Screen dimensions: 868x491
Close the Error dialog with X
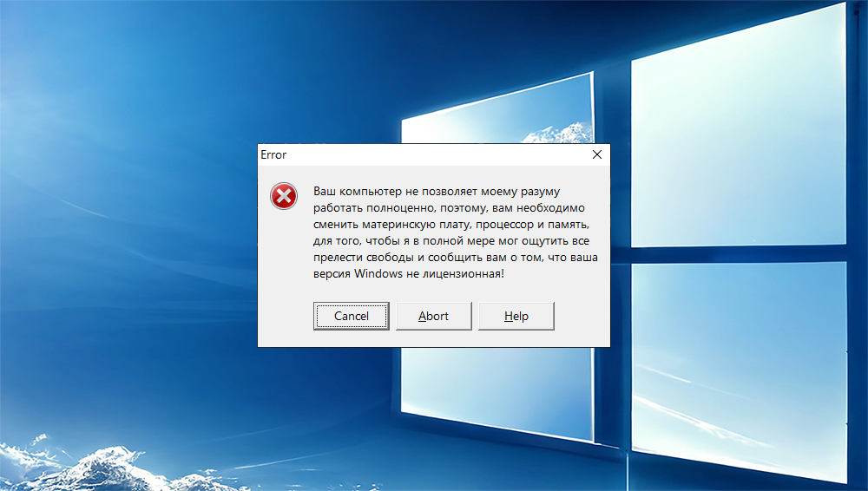pyautogui.click(x=597, y=155)
